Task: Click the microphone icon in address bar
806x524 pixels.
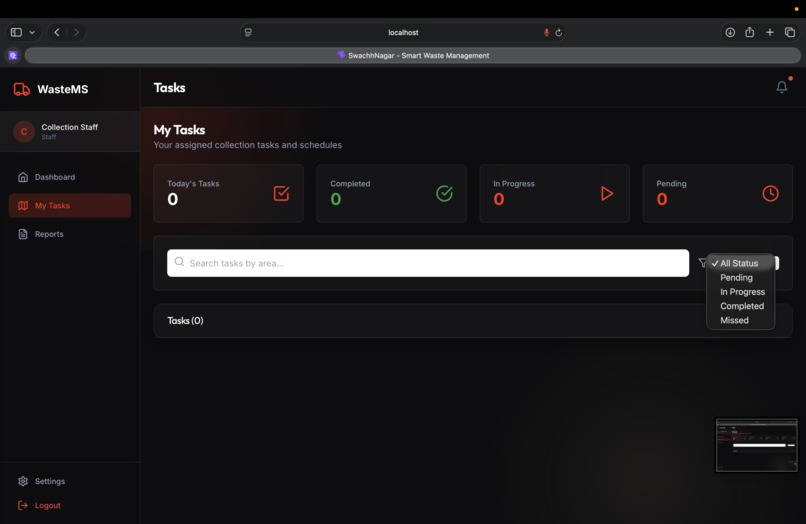Action: [x=546, y=32]
